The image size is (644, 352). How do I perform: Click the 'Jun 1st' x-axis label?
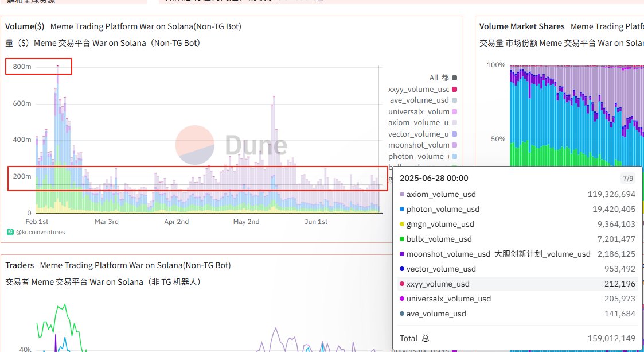(316, 221)
